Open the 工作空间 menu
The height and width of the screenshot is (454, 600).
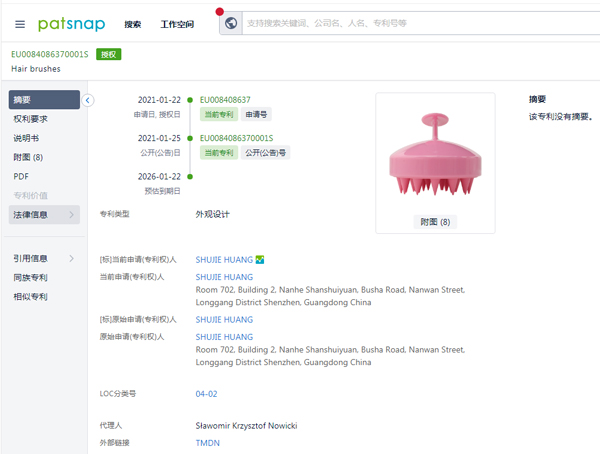177,24
